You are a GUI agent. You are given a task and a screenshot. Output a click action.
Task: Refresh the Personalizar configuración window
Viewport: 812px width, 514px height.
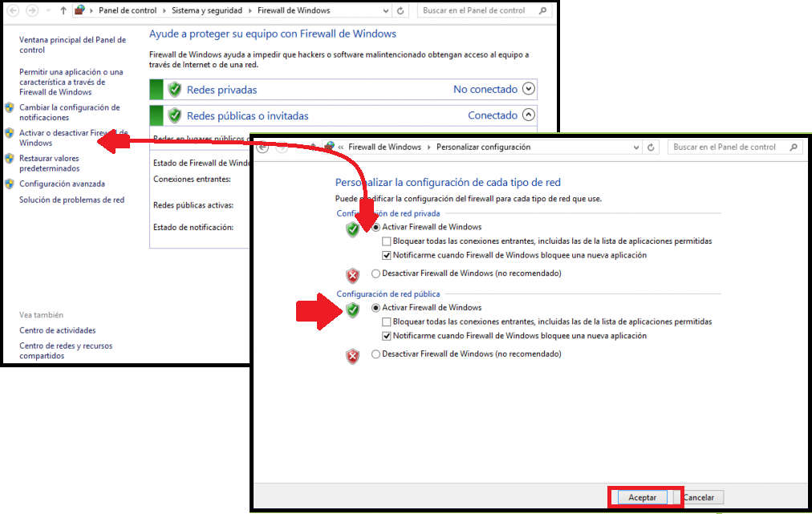[x=651, y=148]
